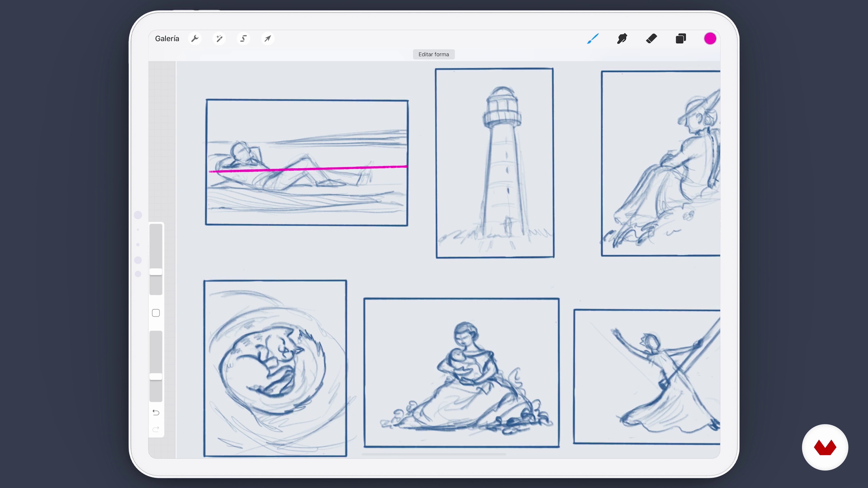
Task: Tap the dancing woman with outstretched arms sketch
Action: [647, 377]
